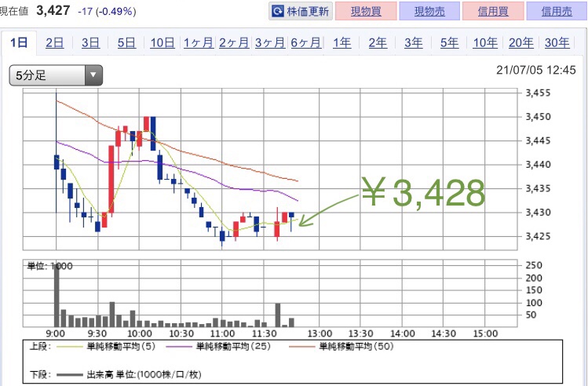Image resolution: width=588 pixels, height=386 pixels.
Task: Open the 信用売 order link
Action: point(557,11)
